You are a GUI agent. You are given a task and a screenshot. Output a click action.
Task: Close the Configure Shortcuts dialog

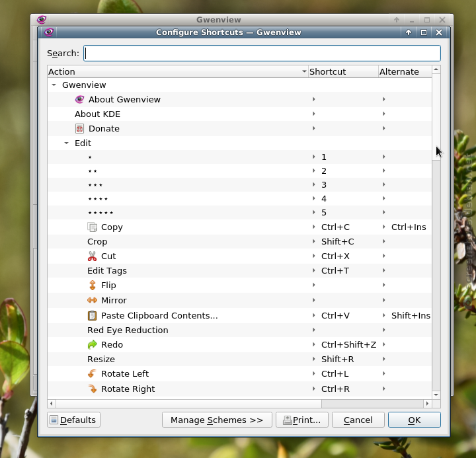(x=439, y=32)
